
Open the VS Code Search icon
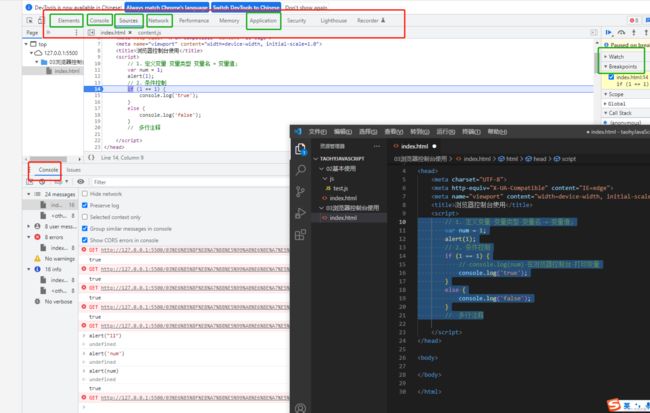[x=301, y=170]
